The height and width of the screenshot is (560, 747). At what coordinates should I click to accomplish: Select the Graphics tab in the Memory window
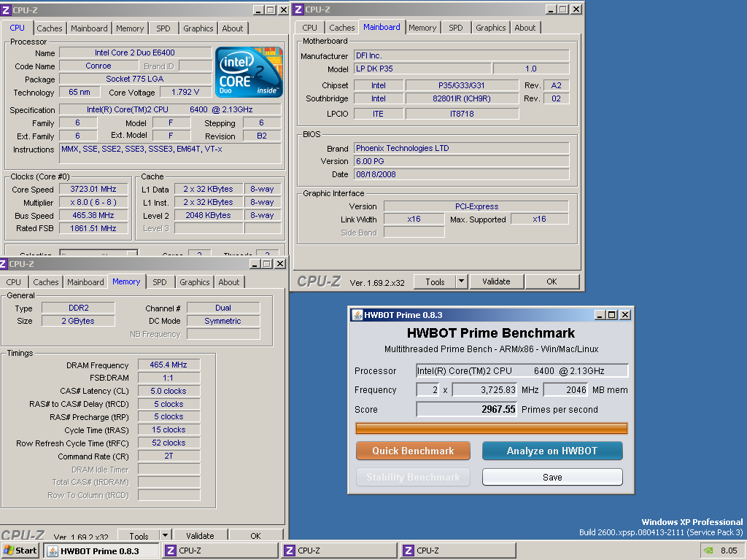[194, 282]
